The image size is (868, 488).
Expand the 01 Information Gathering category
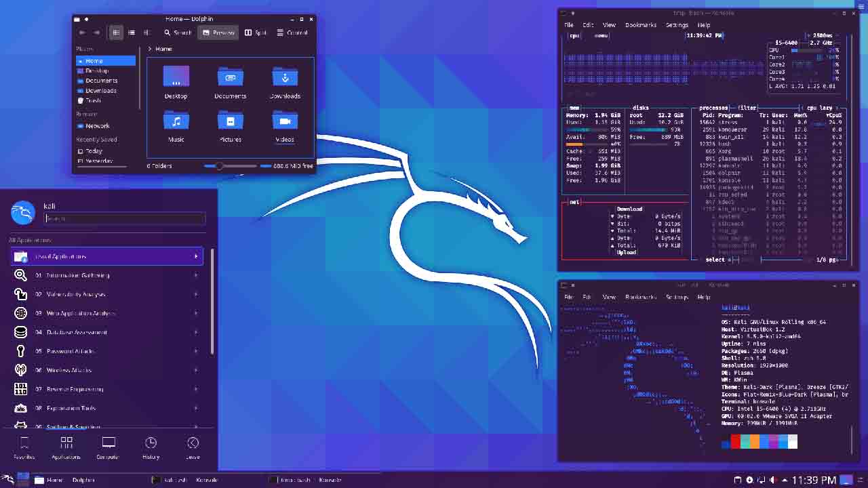click(105, 275)
